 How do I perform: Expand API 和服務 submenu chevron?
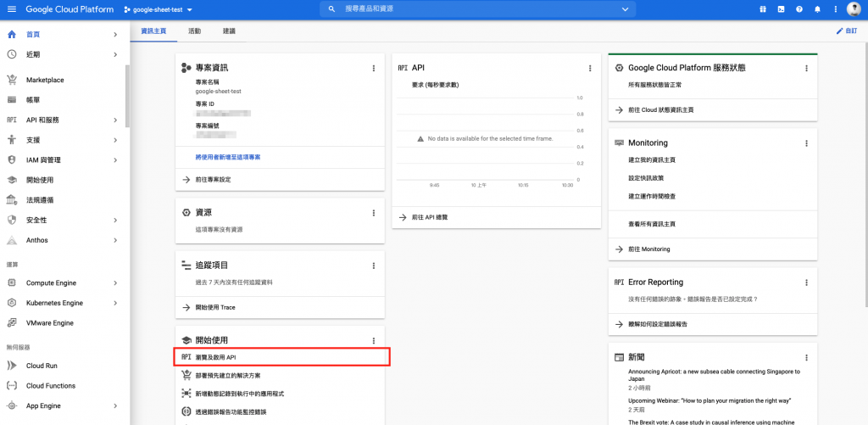[115, 120]
